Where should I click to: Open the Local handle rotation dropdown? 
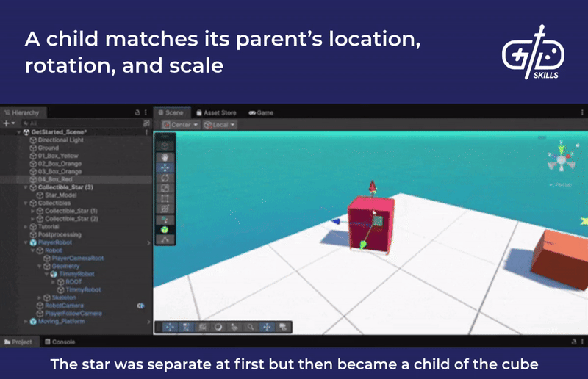219,125
